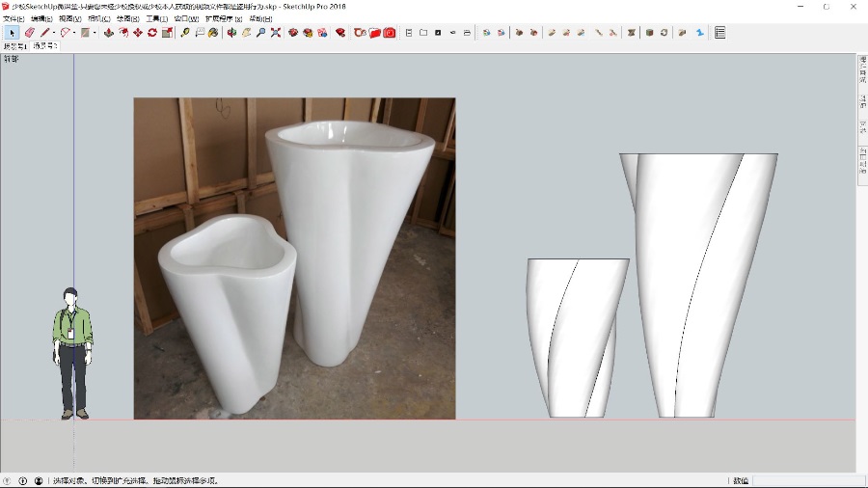Click the user sign-in icon in status bar
The image size is (868, 488).
coord(39,480)
